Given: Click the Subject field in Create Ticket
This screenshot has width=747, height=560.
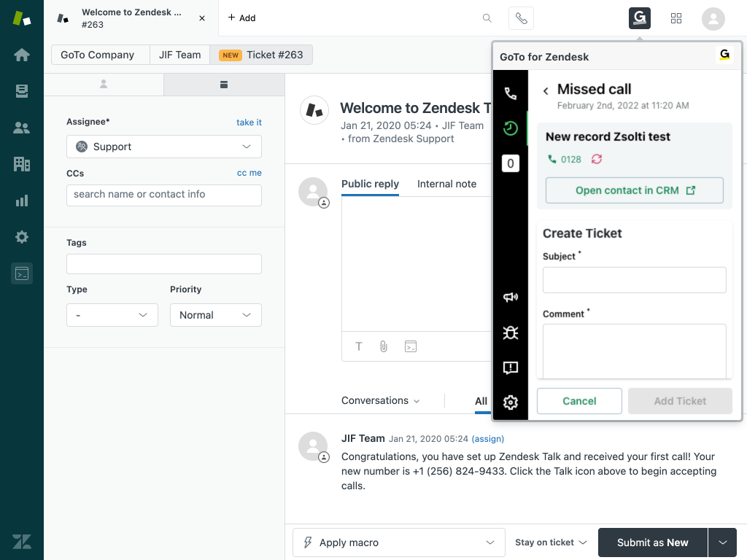Looking at the screenshot, I should point(634,280).
